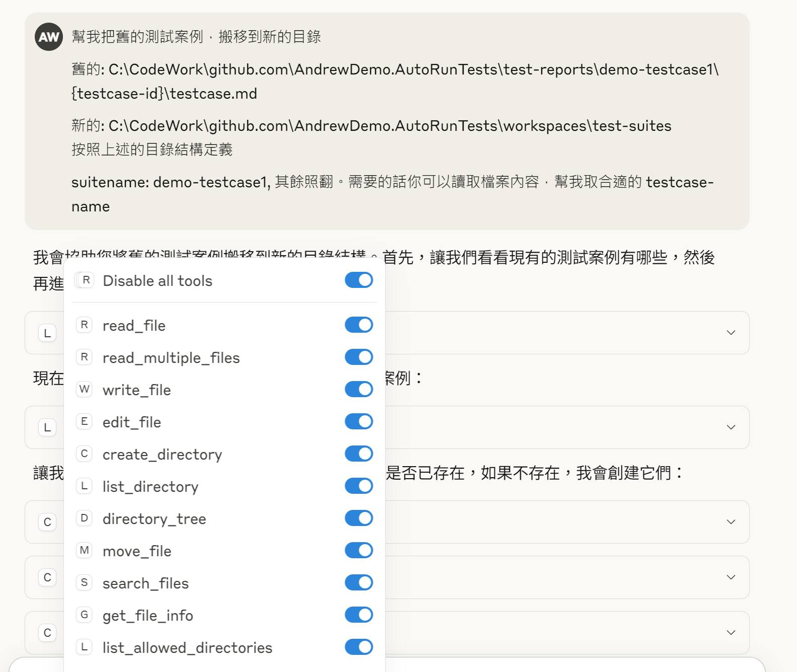Click the write_file tool label
Viewport: 797px width, 672px height.
pos(136,390)
